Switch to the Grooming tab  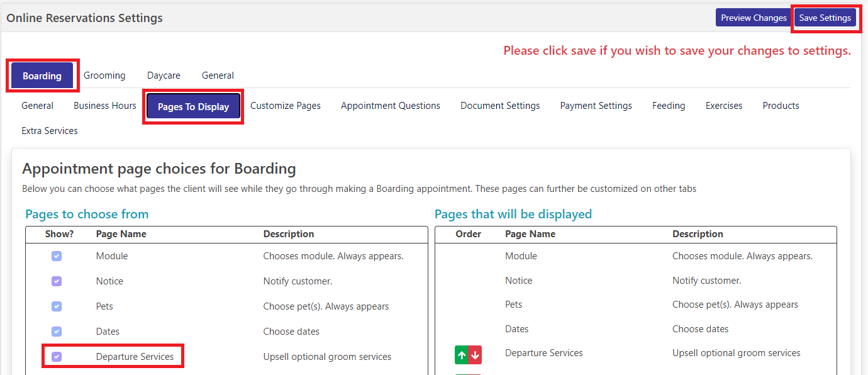click(104, 76)
